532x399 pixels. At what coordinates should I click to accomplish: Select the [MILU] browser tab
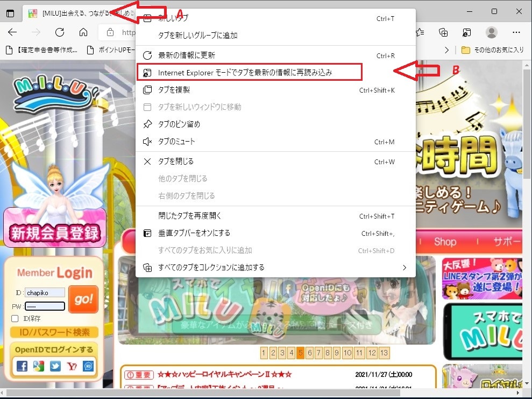[x=81, y=13]
